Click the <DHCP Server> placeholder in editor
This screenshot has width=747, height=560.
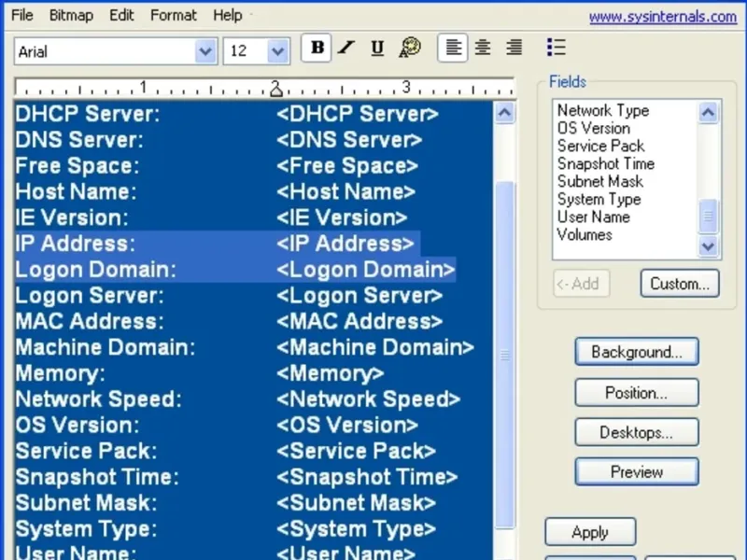358,114
